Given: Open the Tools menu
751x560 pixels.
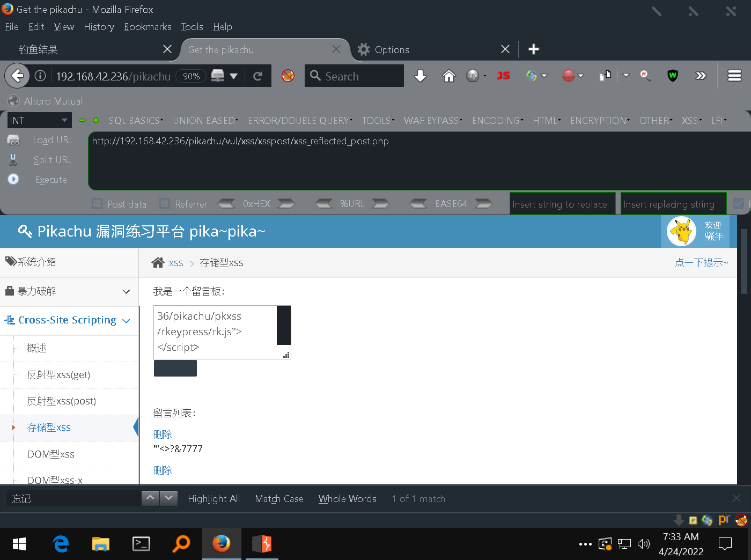Looking at the screenshot, I should (x=192, y=27).
